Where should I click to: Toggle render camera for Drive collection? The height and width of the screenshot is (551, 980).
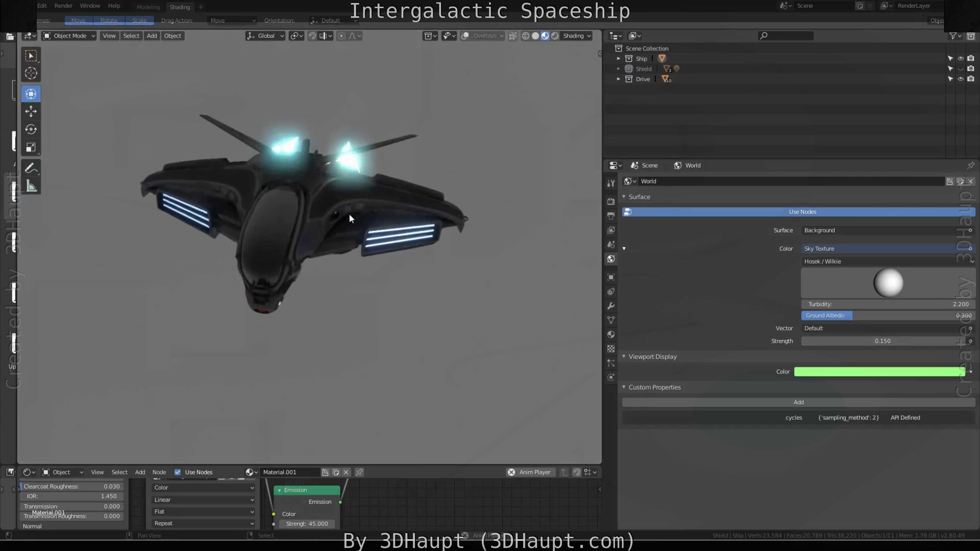[x=971, y=79]
